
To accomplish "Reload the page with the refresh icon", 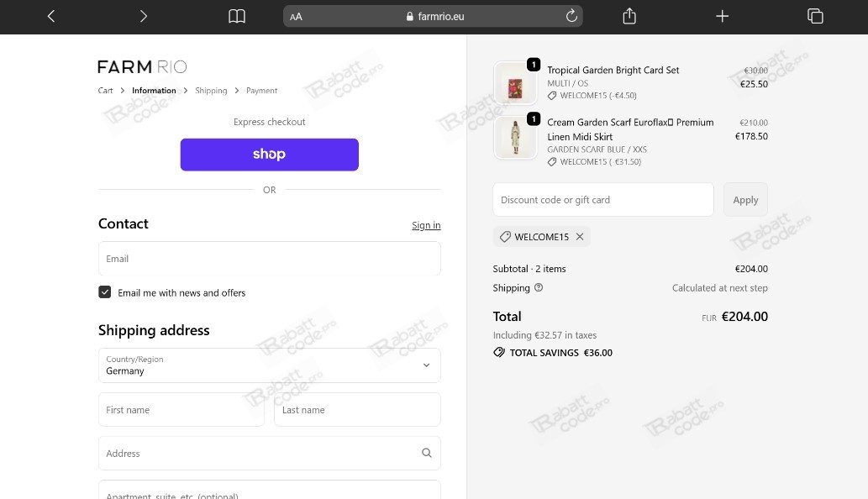I will pos(571,16).
